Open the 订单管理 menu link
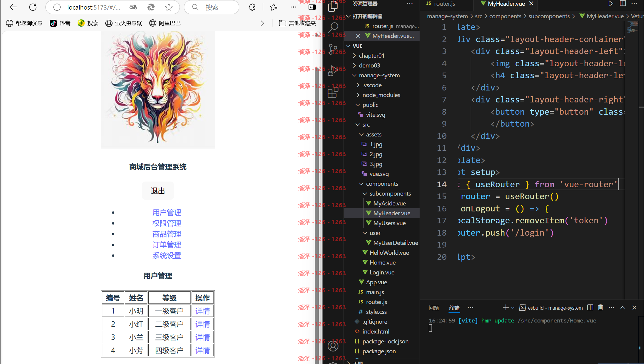Viewport: 644px width, 364px height. coord(167,245)
